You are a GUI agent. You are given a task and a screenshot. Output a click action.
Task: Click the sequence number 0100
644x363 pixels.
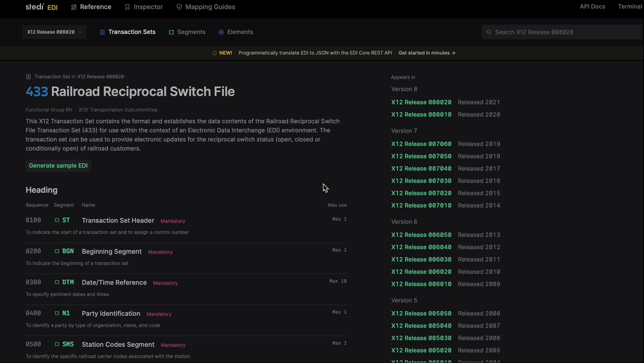[33, 220]
